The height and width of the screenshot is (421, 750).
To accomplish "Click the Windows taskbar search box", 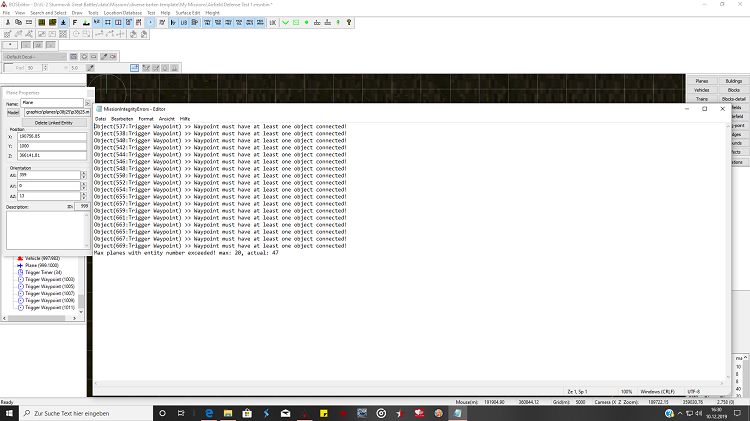I will click(86, 413).
